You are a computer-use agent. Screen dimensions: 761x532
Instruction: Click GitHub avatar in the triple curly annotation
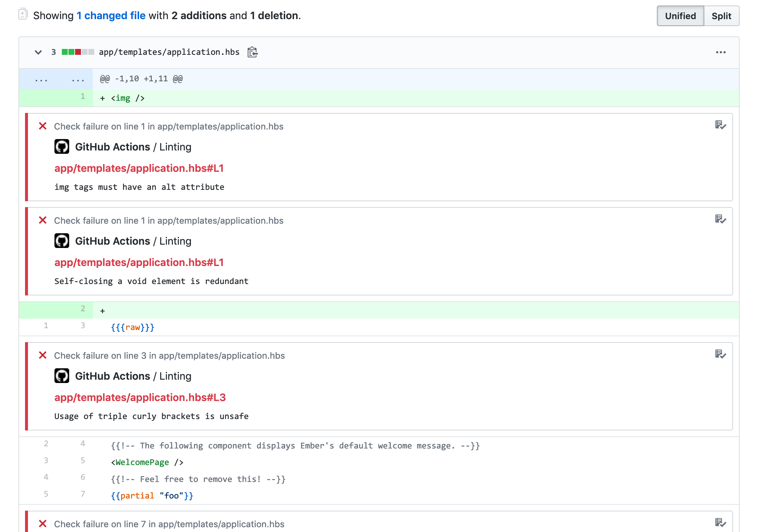(62, 376)
